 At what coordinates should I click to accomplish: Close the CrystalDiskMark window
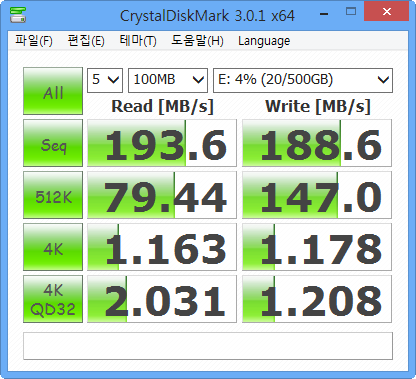click(x=387, y=11)
